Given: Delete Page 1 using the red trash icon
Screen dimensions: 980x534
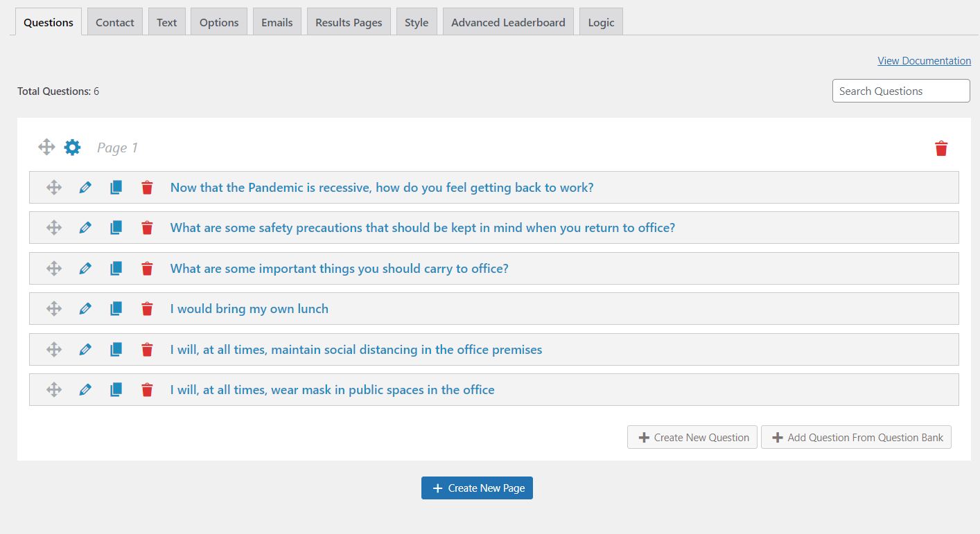Looking at the screenshot, I should (940, 148).
